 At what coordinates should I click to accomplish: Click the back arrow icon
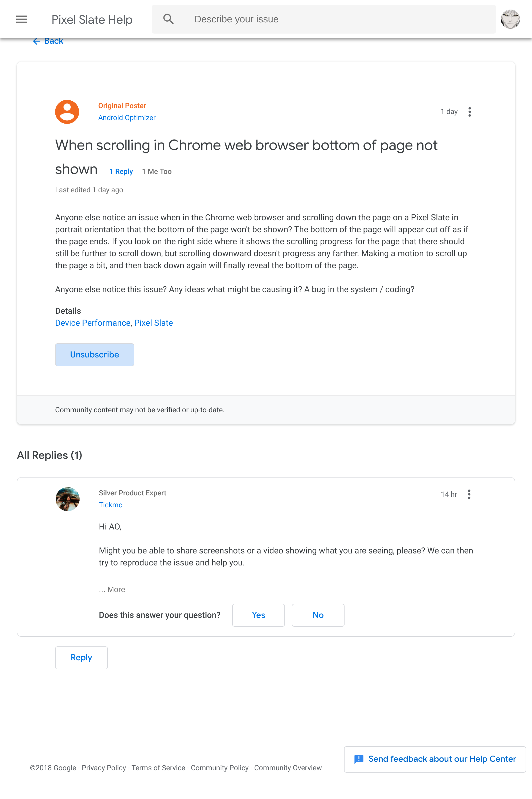[x=37, y=41]
